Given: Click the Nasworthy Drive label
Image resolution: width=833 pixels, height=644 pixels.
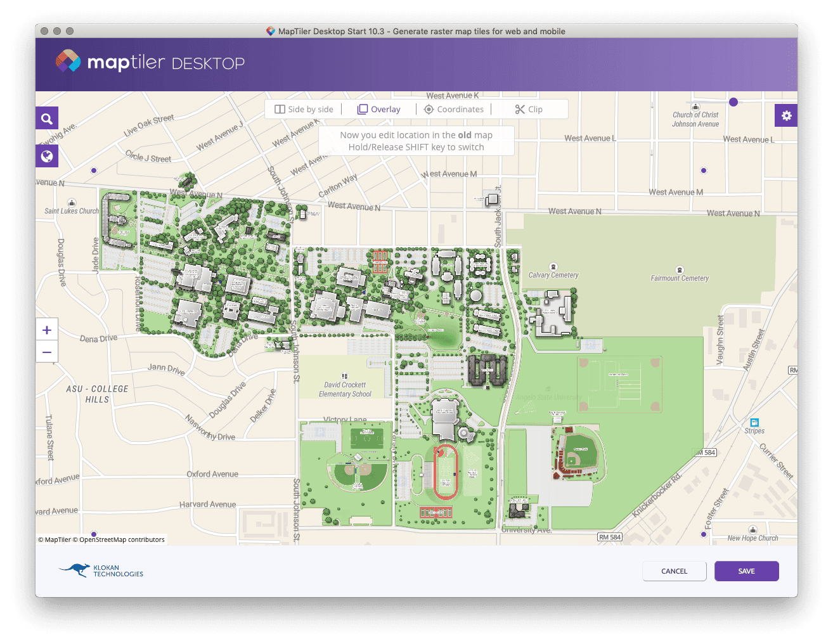Looking at the screenshot, I should [210, 428].
